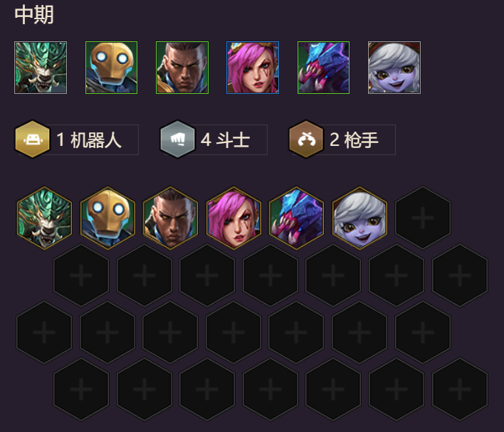
Task: Click the gold robot trait hexagon icon
Action: click(x=33, y=139)
